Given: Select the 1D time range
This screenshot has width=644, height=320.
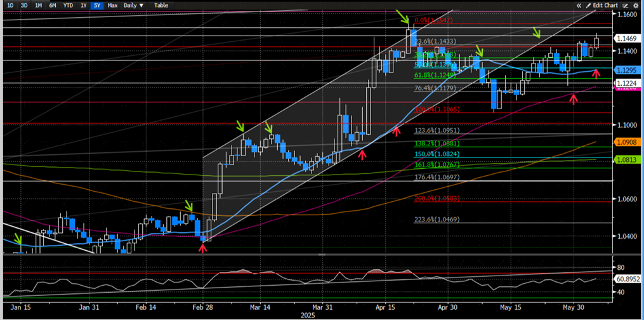Looking at the screenshot, I should pyautogui.click(x=11, y=5).
